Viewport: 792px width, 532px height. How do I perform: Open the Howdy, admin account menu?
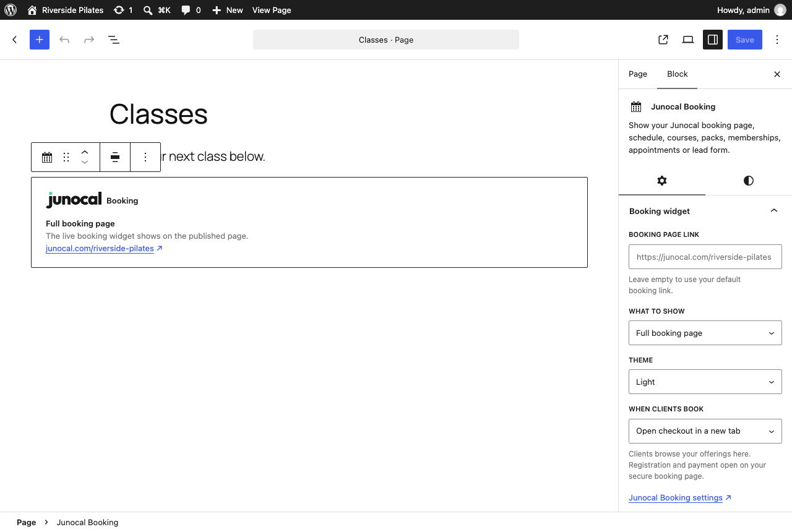click(x=751, y=10)
